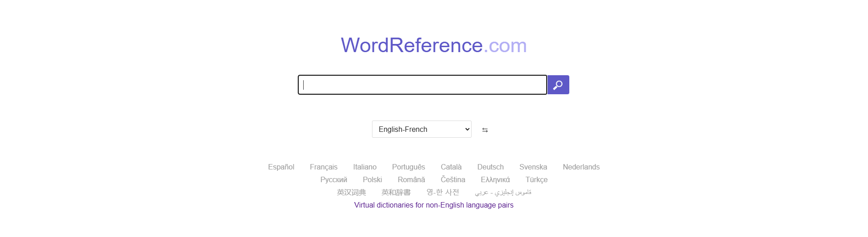Open the Polski language link
Image resolution: width=868 pixels, height=237 pixels.
pyautogui.click(x=372, y=180)
